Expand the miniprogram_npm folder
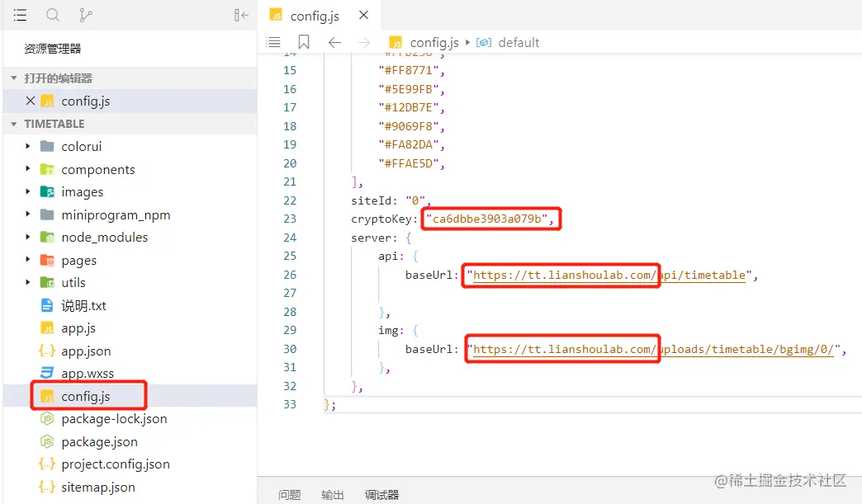Screen dimensions: 862x504 click(x=27, y=214)
